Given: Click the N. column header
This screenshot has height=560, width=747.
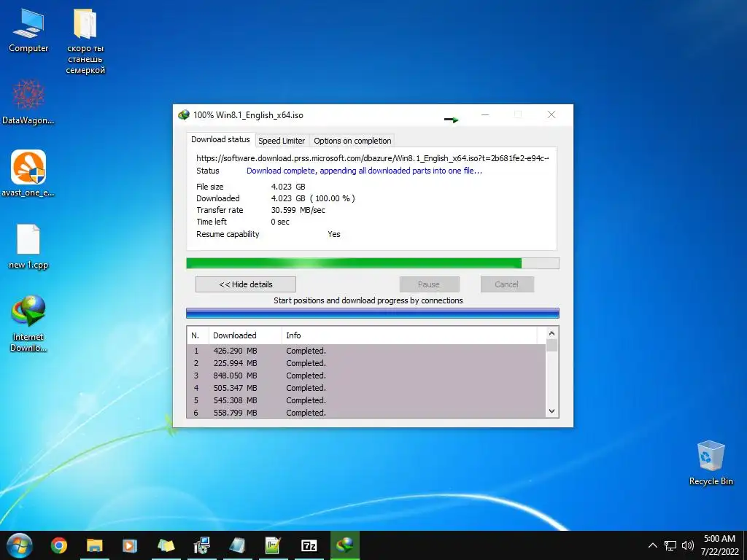Looking at the screenshot, I should click(198, 335).
